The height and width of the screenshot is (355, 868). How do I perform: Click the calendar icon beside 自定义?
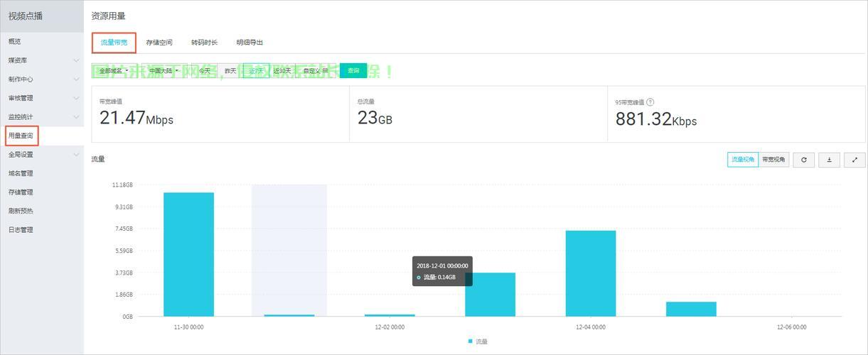coord(325,71)
